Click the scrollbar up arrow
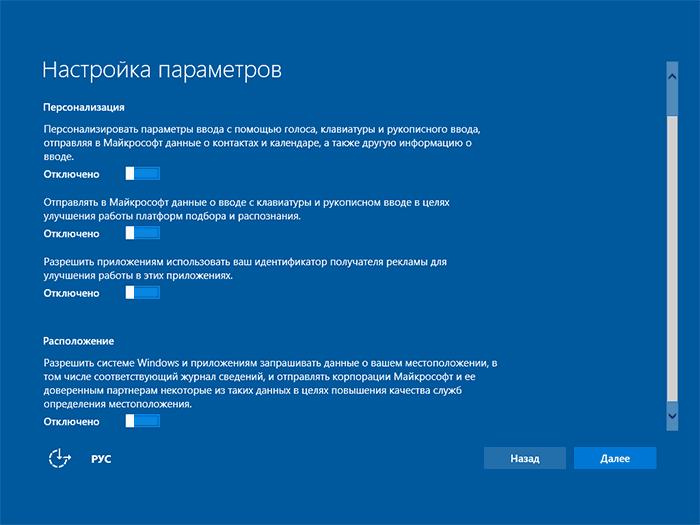Image resolution: width=700 pixels, height=525 pixels. pyautogui.click(x=672, y=77)
